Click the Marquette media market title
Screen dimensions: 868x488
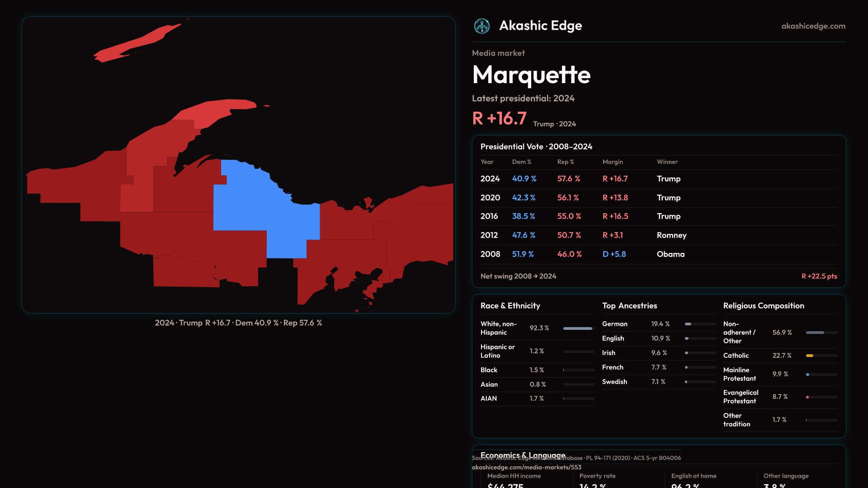pyautogui.click(x=531, y=75)
